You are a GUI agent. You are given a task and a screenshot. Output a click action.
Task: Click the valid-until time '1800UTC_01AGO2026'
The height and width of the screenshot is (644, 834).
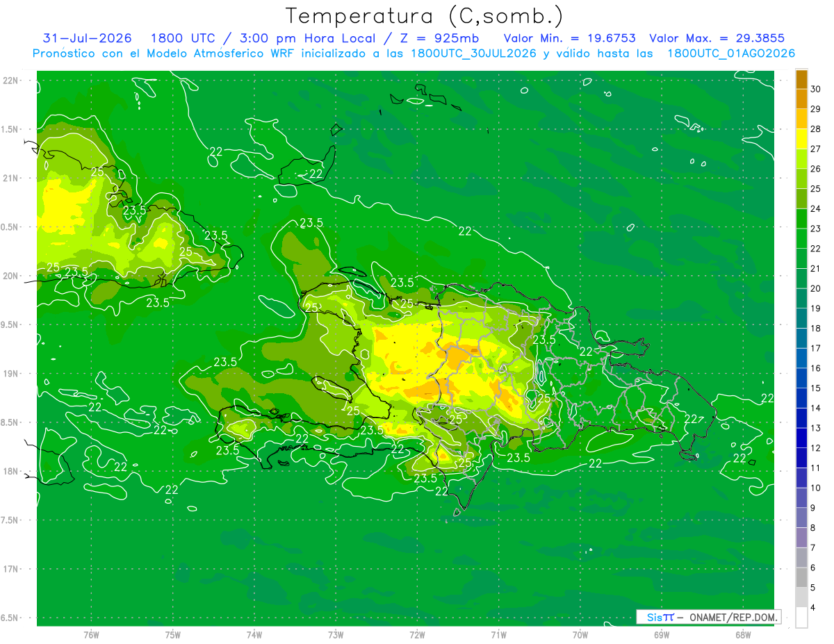(x=731, y=53)
